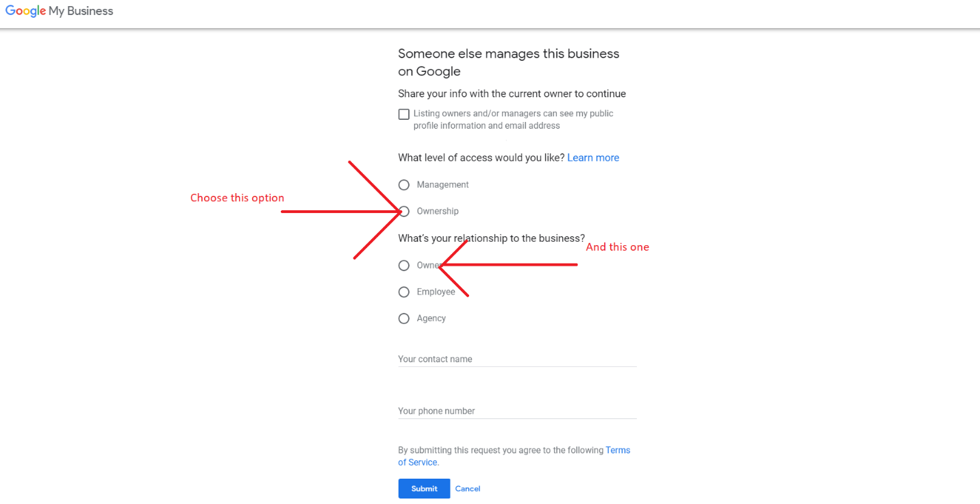Select the Management access level
The width and height of the screenshot is (980, 504).
pos(403,184)
